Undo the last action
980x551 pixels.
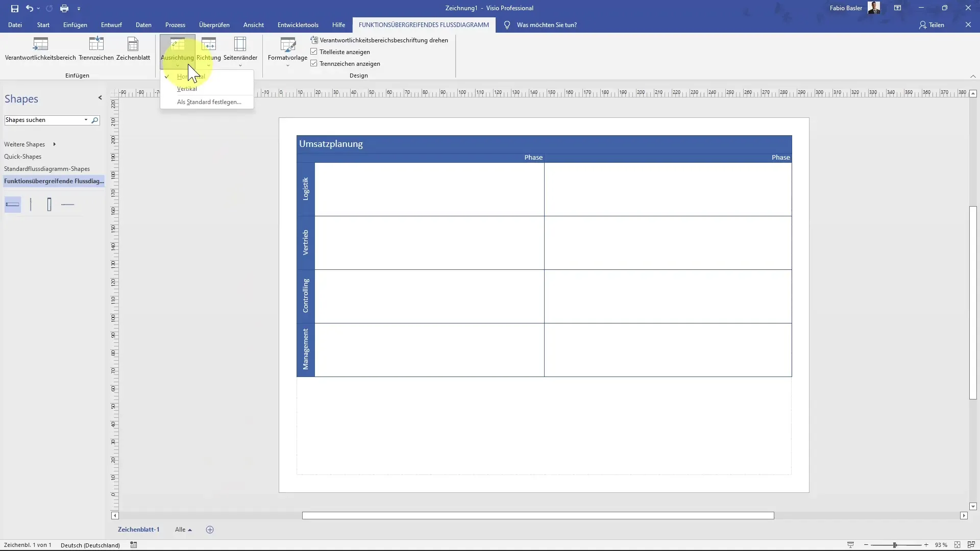(29, 8)
